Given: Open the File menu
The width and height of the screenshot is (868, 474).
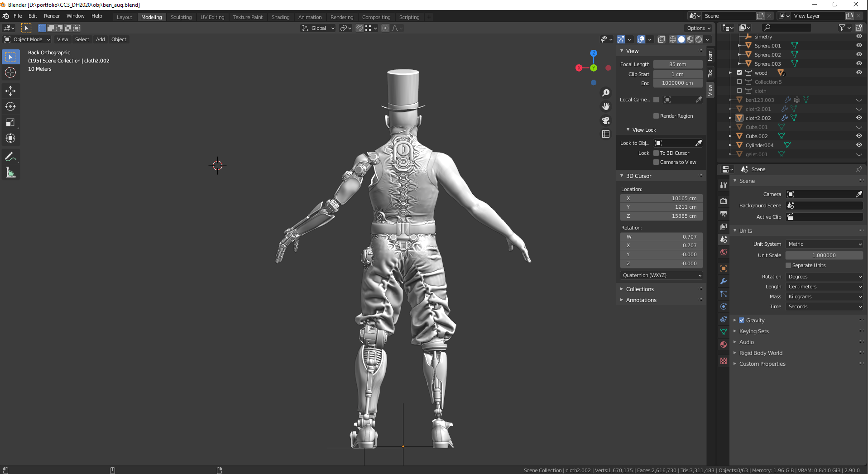Looking at the screenshot, I should click(18, 16).
